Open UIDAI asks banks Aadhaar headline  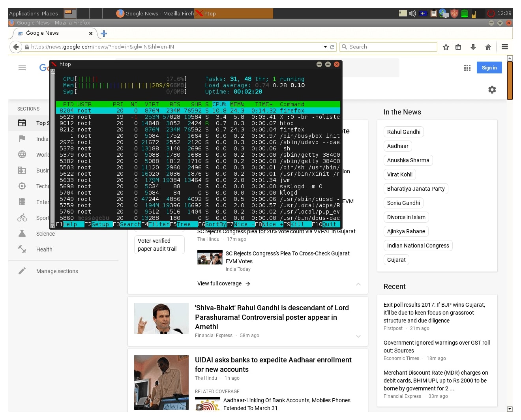273,365
